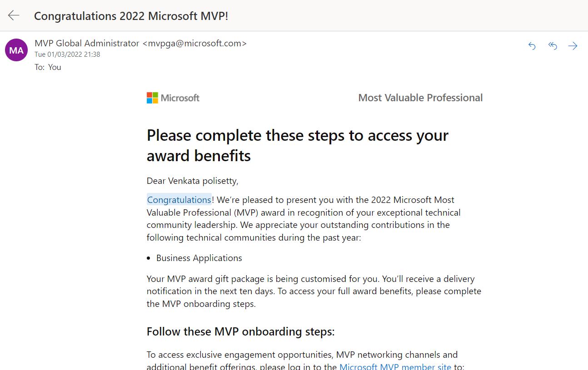Click the "Dear Venkata polisetty" greeting
The height and width of the screenshot is (370, 588).
[x=192, y=181]
